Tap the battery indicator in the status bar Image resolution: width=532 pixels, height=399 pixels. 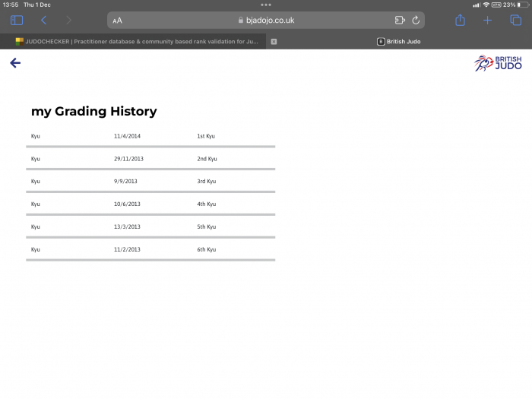[x=523, y=5]
